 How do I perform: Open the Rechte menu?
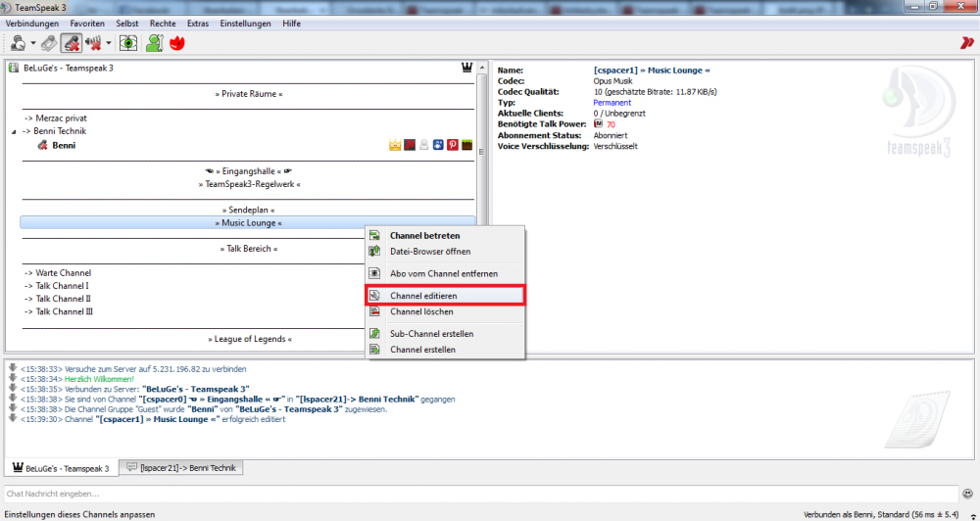tap(163, 24)
